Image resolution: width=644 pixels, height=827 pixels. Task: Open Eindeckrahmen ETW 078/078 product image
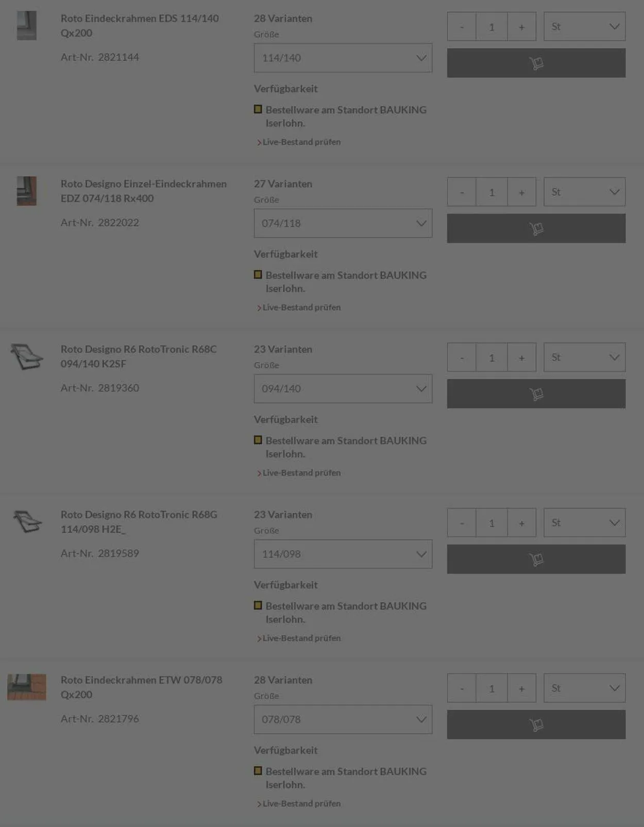(x=27, y=687)
